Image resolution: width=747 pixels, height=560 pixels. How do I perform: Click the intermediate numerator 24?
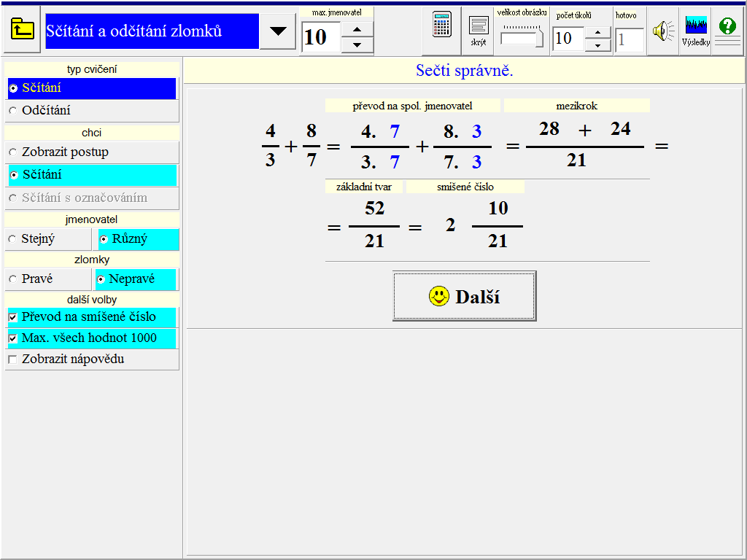620,128
